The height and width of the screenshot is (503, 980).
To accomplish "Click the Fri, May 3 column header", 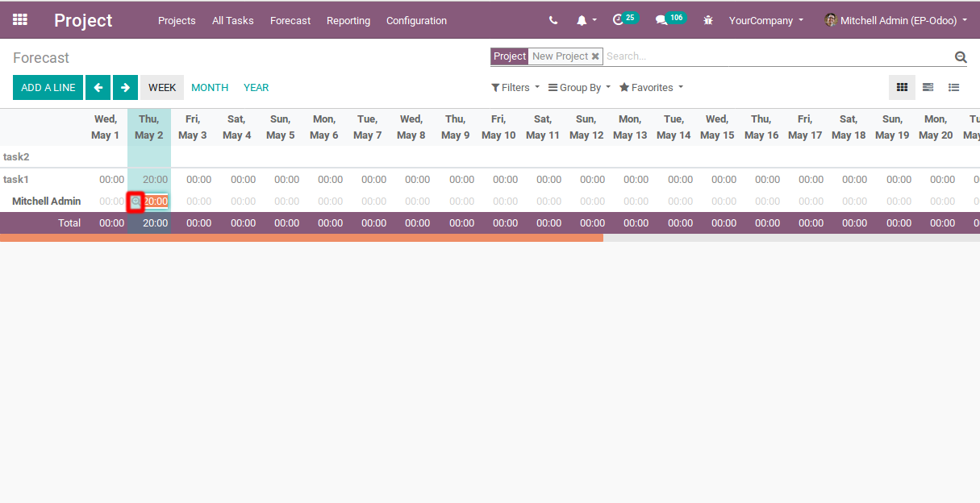I will 193,127.
